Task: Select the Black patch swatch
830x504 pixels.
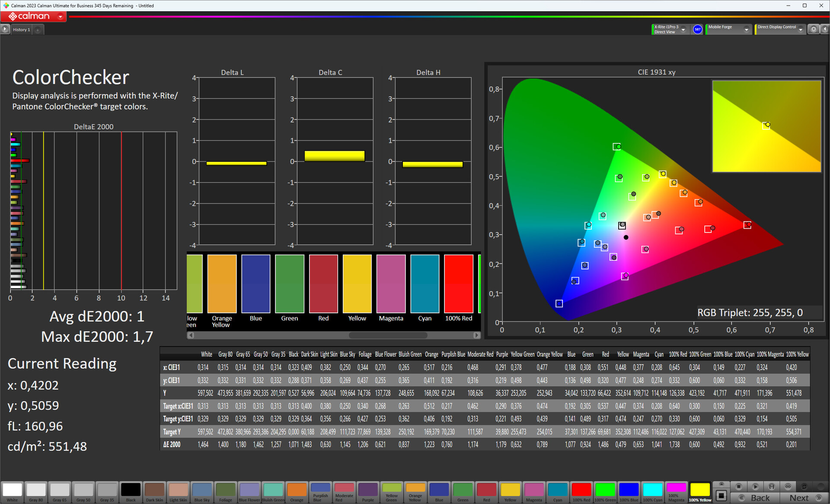Action: (131, 492)
